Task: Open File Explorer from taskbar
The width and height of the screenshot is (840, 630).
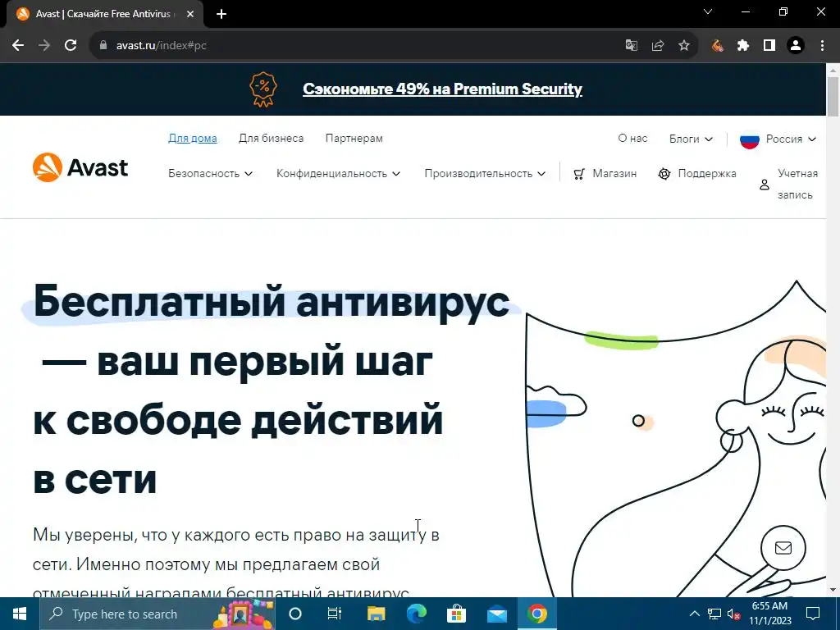Action: (x=376, y=614)
